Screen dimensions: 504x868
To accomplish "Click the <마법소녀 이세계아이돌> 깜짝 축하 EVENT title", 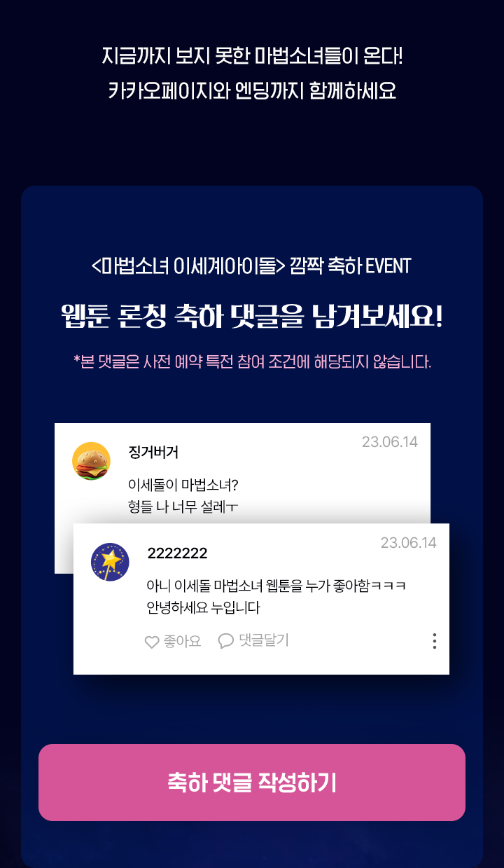I will point(252,266).
